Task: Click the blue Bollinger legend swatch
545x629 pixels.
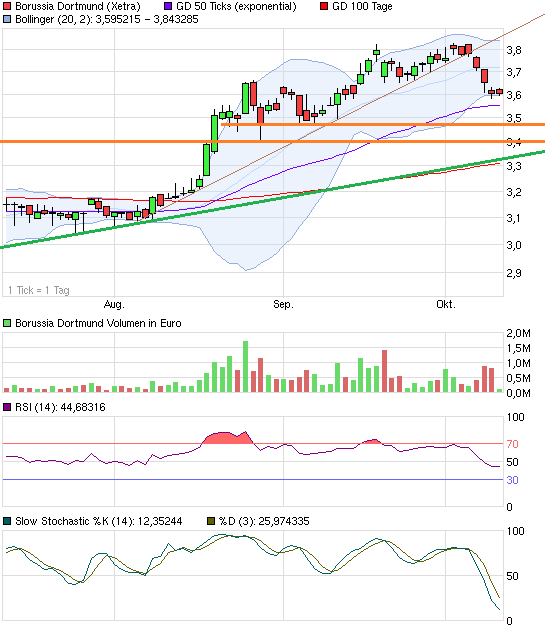Action: 7,19
